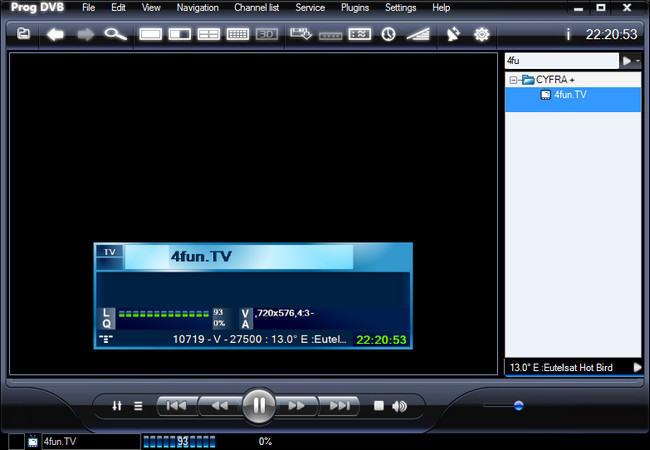Open the satellite dish setup icon
Image resolution: width=650 pixels, height=450 pixels.
453,34
